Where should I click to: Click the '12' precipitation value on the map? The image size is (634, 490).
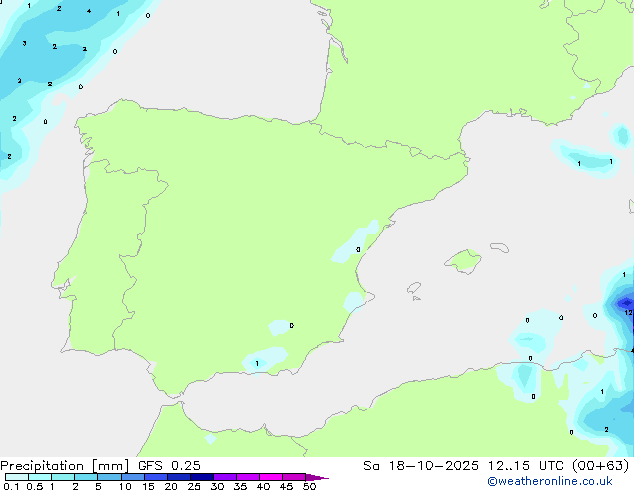coord(628,313)
